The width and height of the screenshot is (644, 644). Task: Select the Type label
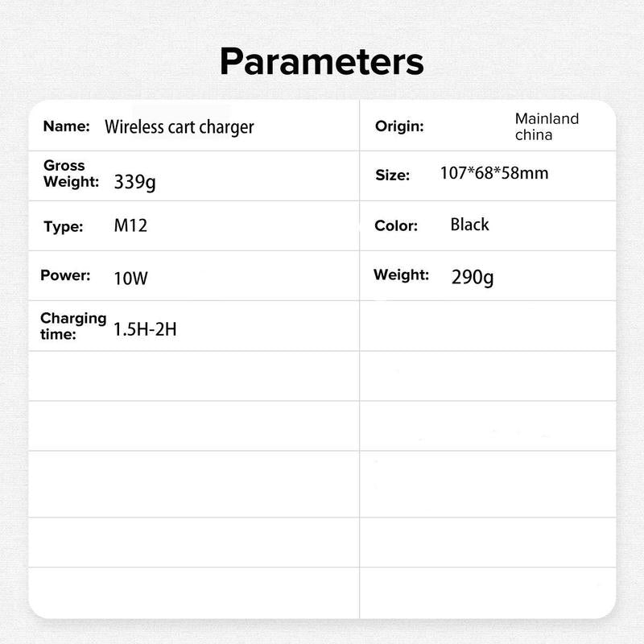[64, 227]
